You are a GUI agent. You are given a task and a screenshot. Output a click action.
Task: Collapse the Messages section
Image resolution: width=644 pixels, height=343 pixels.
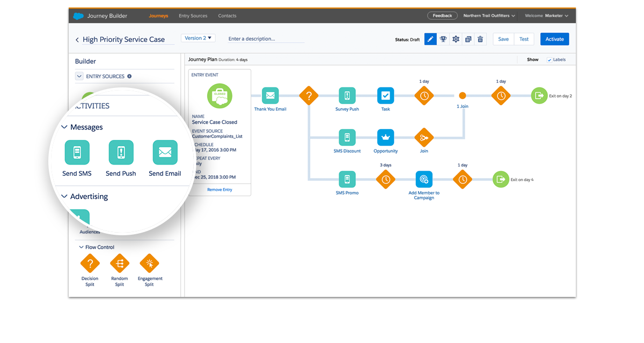click(x=64, y=128)
